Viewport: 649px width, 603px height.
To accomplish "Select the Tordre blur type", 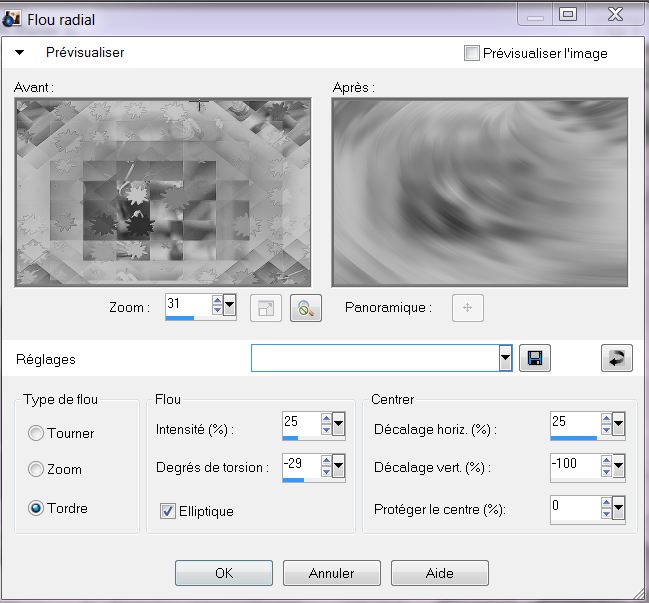I will click(x=36, y=508).
